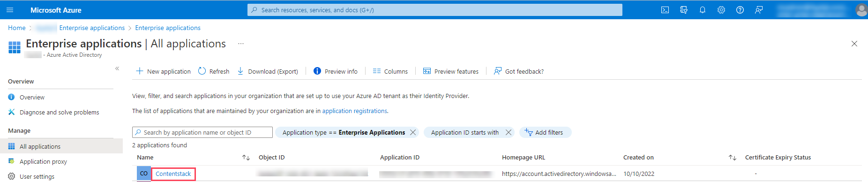The image size is (868, 182).
Task: Click the feedback person icon in header
Action: [759, 10]
